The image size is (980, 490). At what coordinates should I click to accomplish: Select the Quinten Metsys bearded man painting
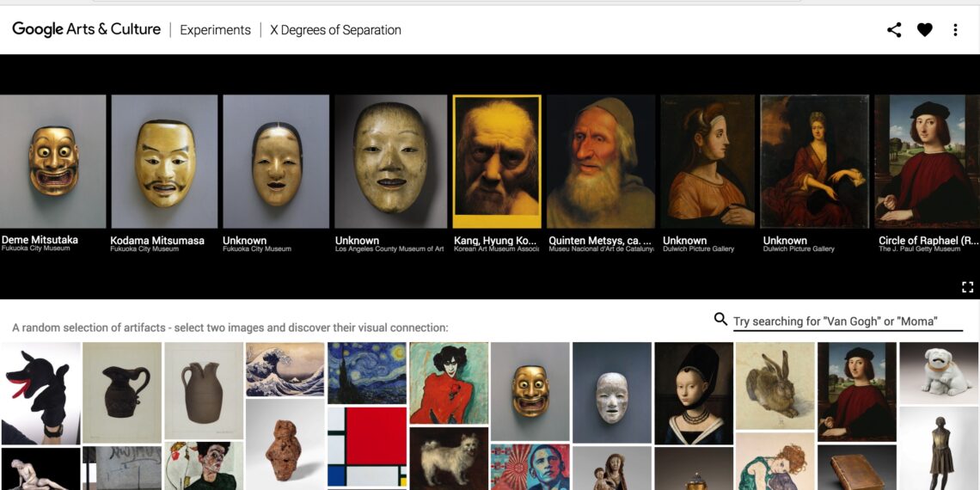tap(600, 161)
